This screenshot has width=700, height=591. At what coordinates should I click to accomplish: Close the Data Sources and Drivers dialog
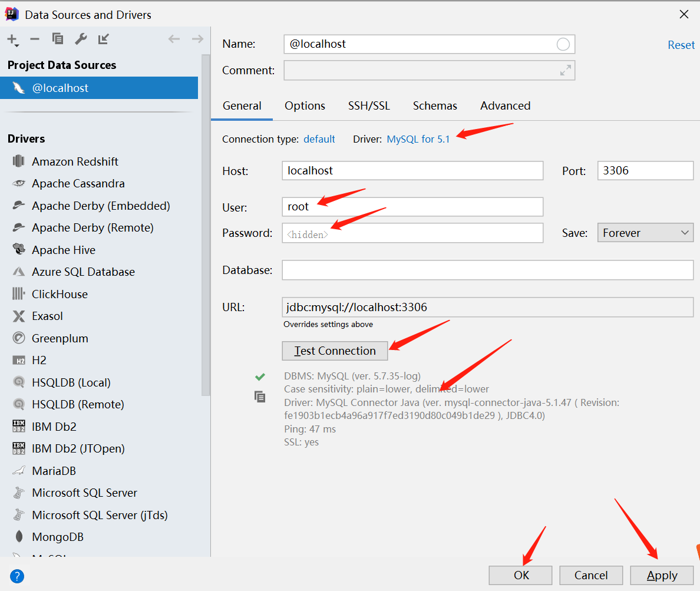684,14
